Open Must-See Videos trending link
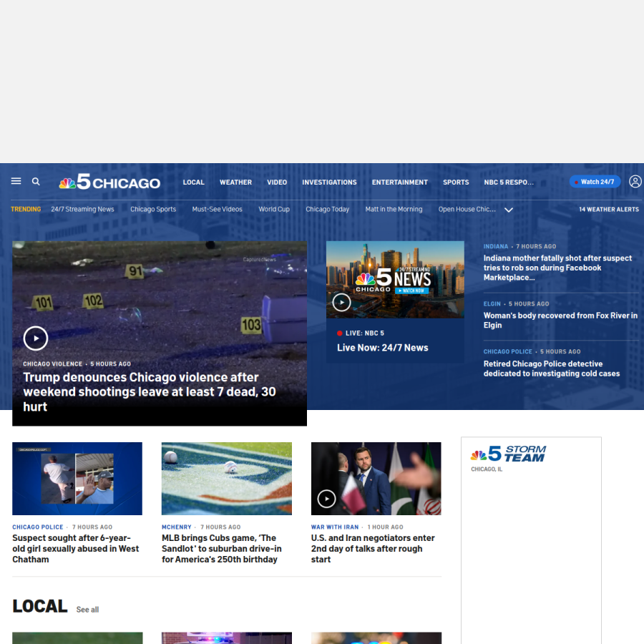 (218, 209)
